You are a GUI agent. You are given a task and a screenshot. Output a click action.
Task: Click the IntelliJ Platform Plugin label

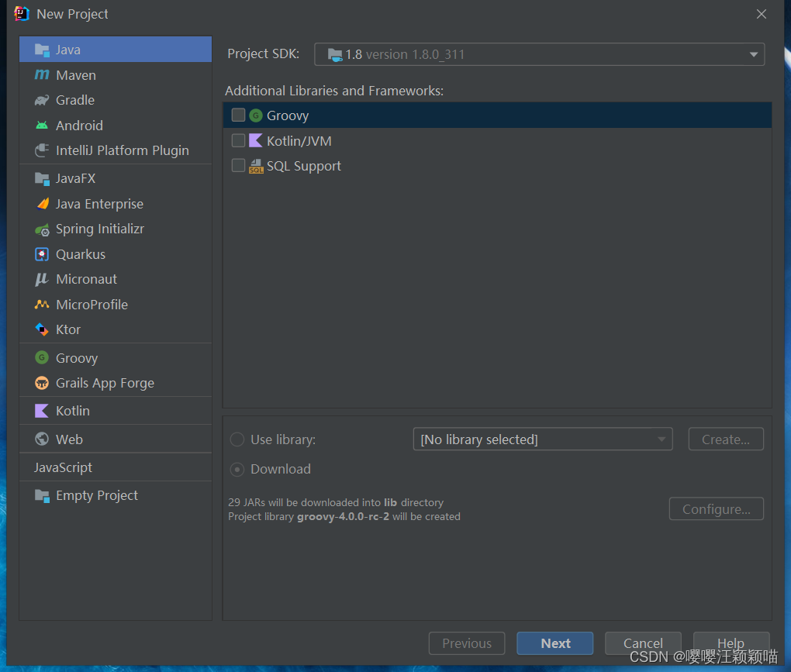(122, 150)
